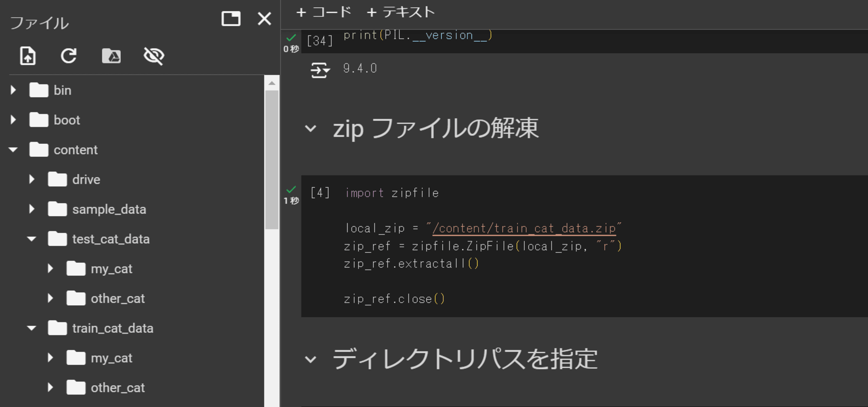Close the ファイル side panel
The height and width of the screenshot is (407, 868).
click(264, 19)
